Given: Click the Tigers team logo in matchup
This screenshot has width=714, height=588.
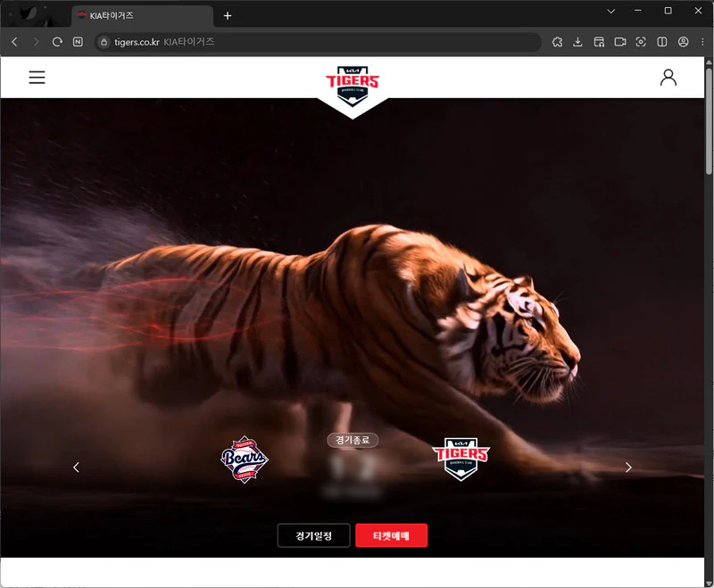Looking at the screenshot, I should pyautogui.click(x=461, y=460).
